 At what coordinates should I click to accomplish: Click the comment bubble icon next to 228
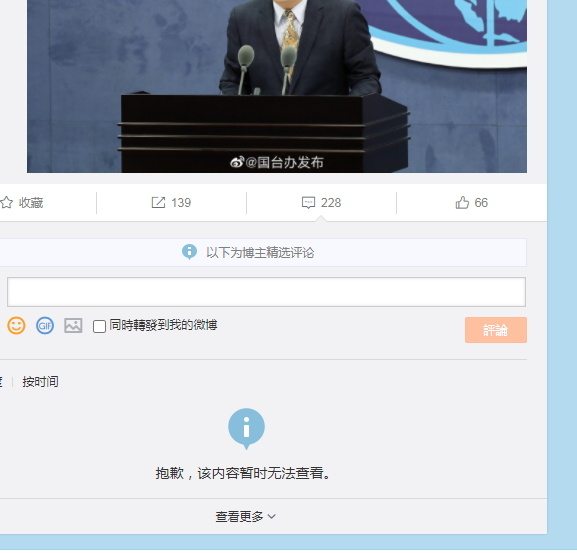pyautogui.click(x=308, y=203)
